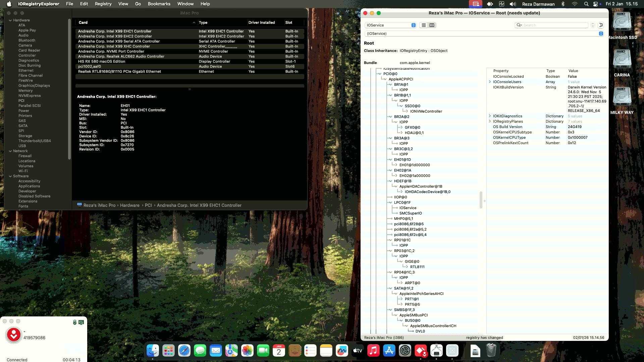The image size is (644, 362).
Task: Expand the IOConsoleUsers property
Action: (490, 82)
